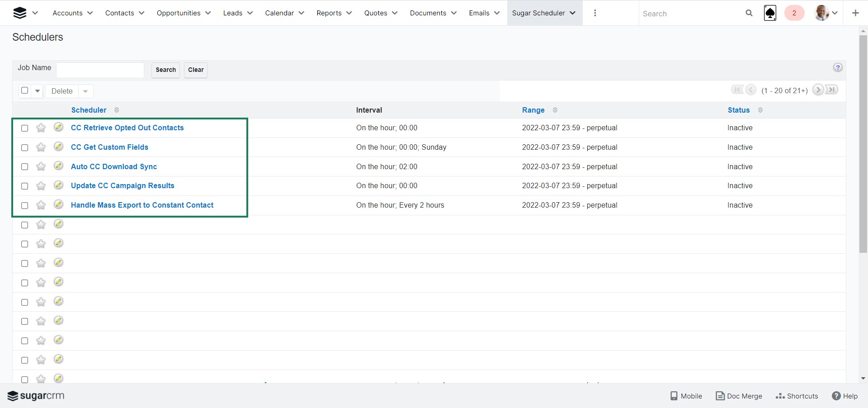Viewport: 868px width, 408px height.
Task: Click the user avatar picture
Action: point(821,13)
